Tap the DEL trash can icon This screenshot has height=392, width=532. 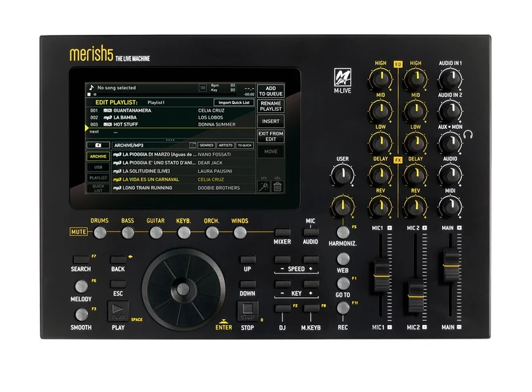[277, 186]
